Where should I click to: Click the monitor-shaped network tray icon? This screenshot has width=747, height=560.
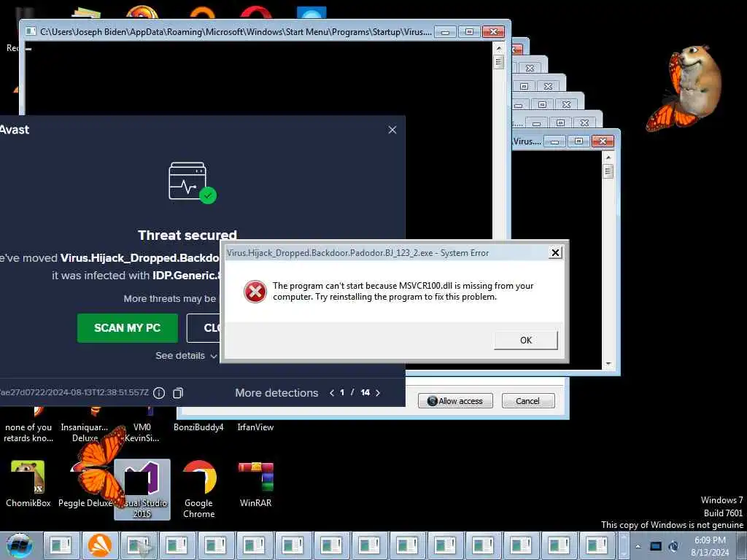[x=656, y=546]
